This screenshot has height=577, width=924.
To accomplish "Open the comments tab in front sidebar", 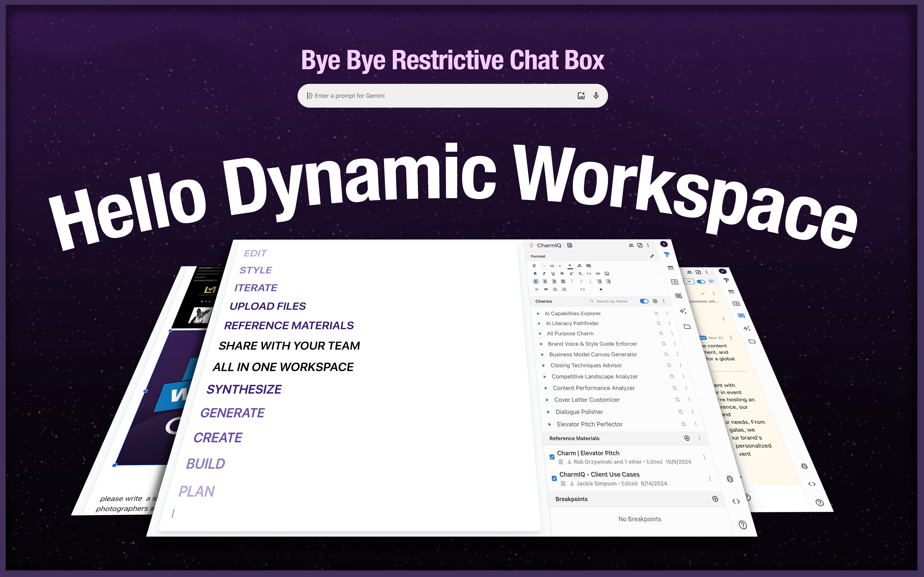I will click(x=678, y=296).
